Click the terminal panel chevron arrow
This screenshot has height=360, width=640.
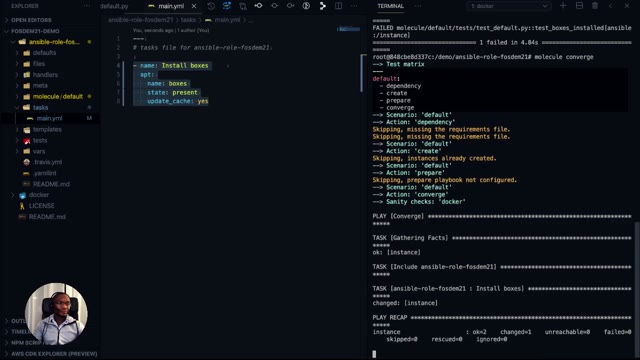(x=611, y=6)
